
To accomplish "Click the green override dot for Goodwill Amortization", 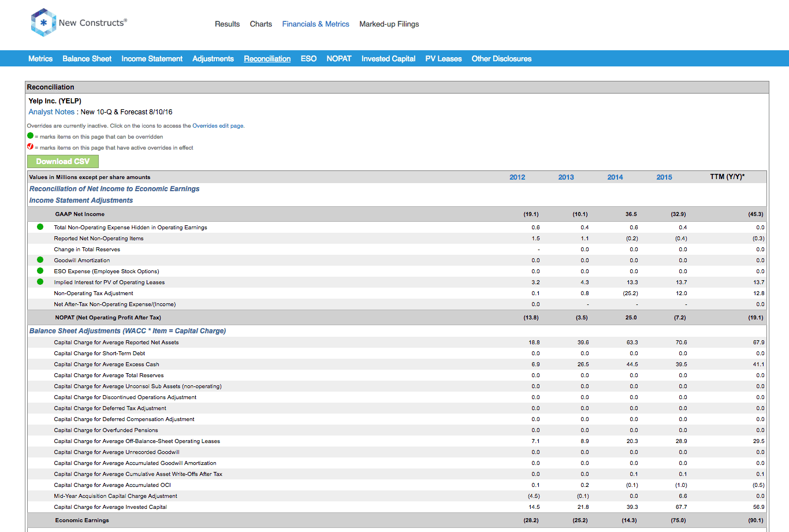I will (40, 260).
